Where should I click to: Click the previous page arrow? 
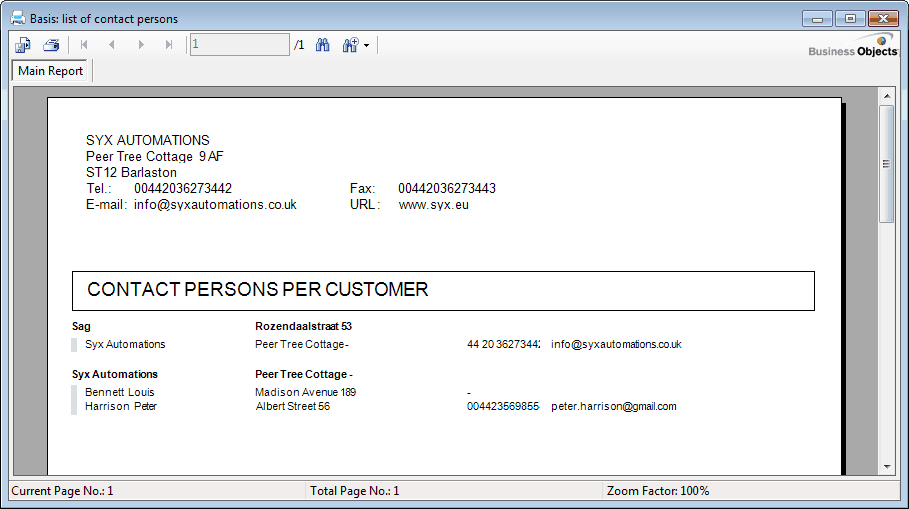pyautogui.click(x=112, y=45)
